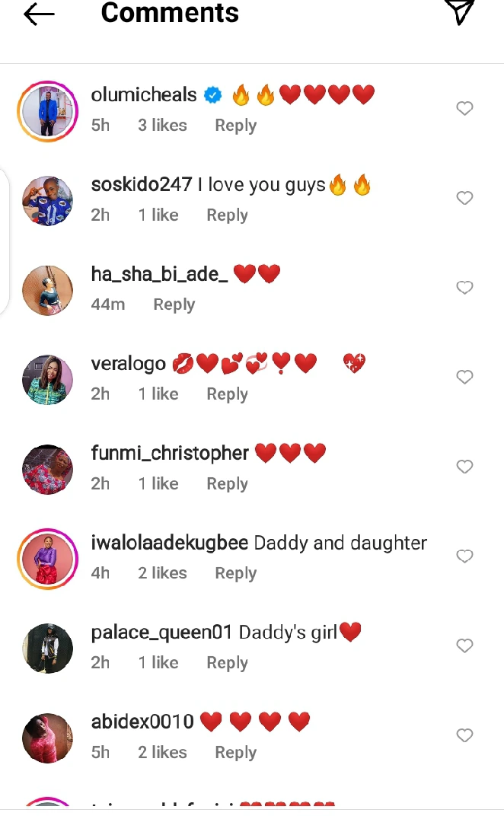Open olumicheals profile picture story

[48, 111]
